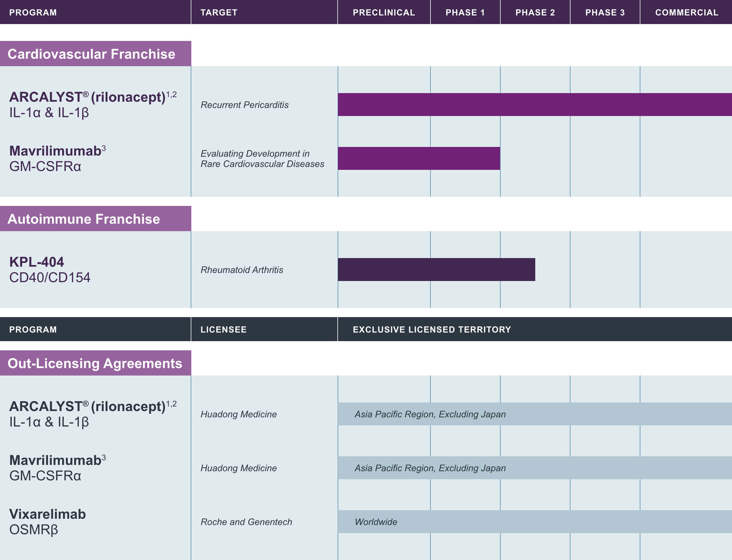Click IL-1α & IL-1β under Out-Licensing ARCALYST
Viewport: 732px width, 560px height.
tap(49, 422)
